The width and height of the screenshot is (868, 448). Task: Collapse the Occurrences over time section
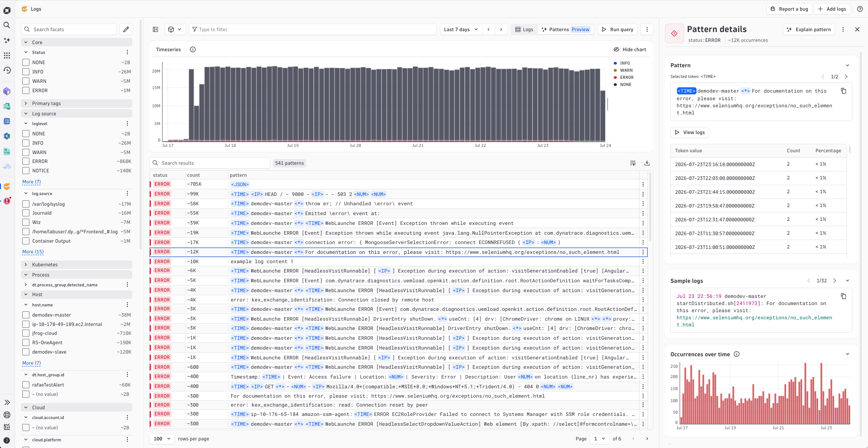coord(848,354)
